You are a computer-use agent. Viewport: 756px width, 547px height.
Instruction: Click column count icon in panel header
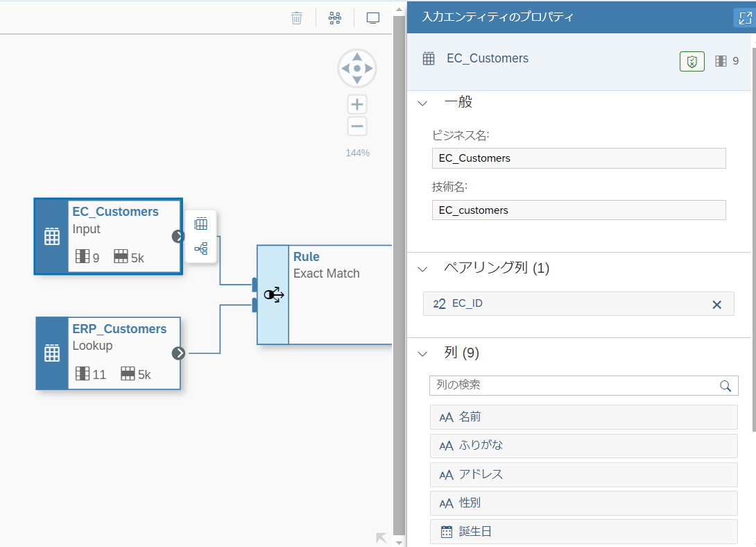coord(721,61)
